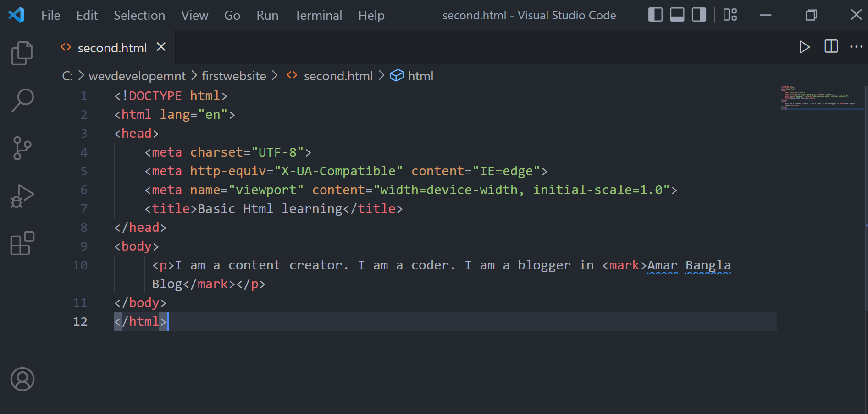Click the Accounts icon
The image size is (868, 414).
22,379
